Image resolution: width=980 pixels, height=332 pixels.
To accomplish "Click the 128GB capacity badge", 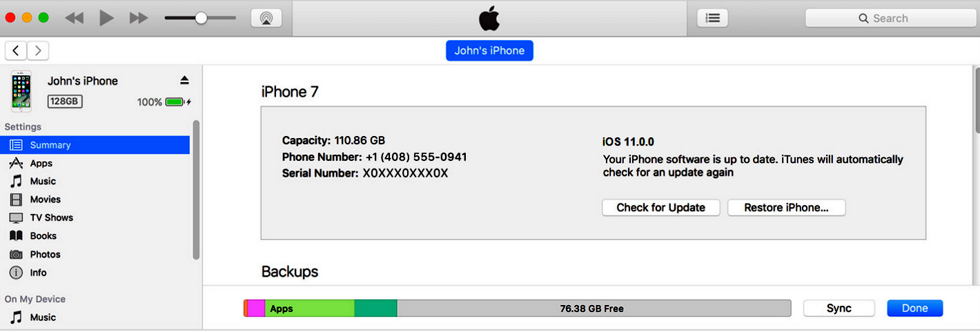I will (x=65, y=101).
